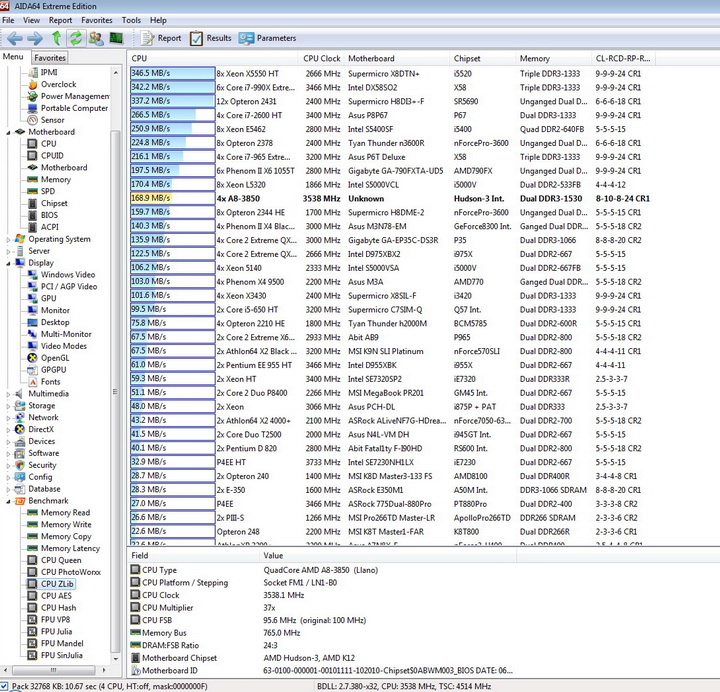Click the Refresh toolbar icon
The image size is (720, 692).
tap(76, 38)
